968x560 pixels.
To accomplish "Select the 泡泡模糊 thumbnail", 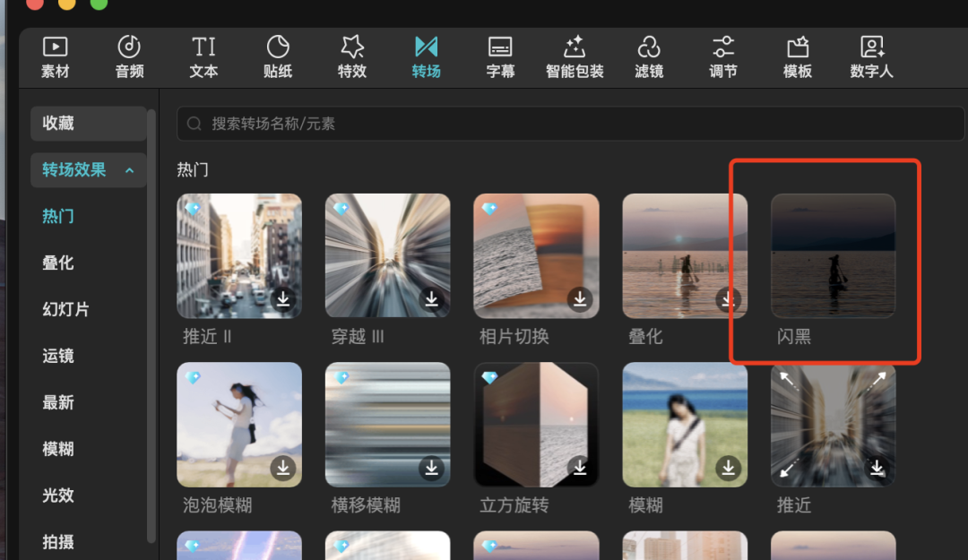I will pos(239,425).
